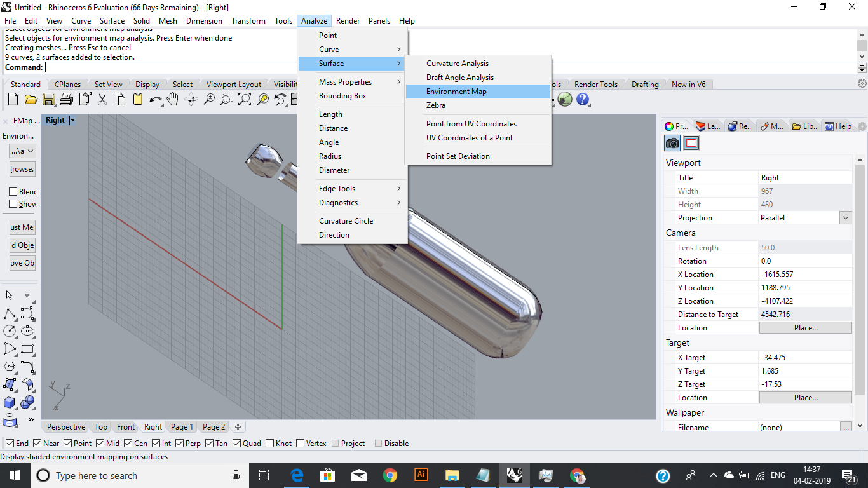868x488 pixels.
Task: Click the Browse button in EMap panel
Action: [22, 170]
